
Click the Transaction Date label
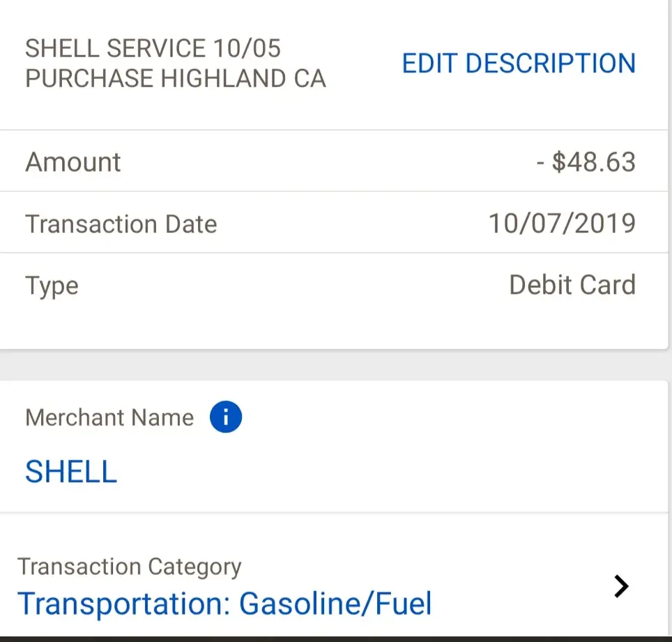point(121,224)
